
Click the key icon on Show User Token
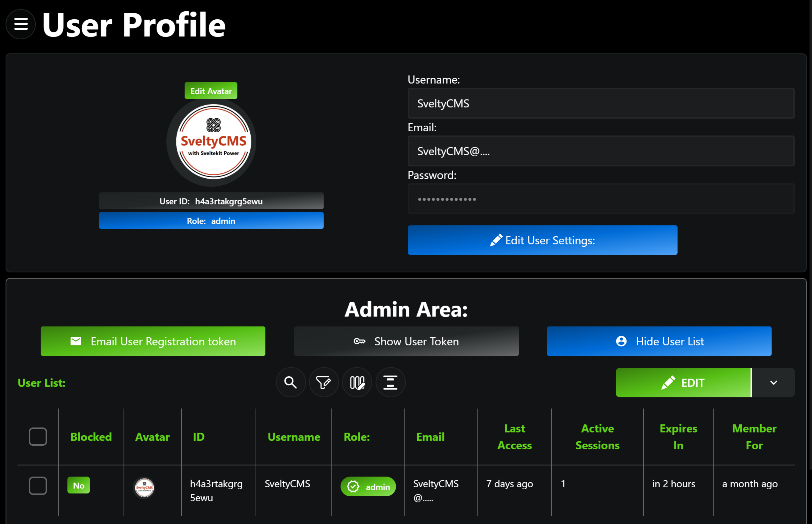coord(360,341)
